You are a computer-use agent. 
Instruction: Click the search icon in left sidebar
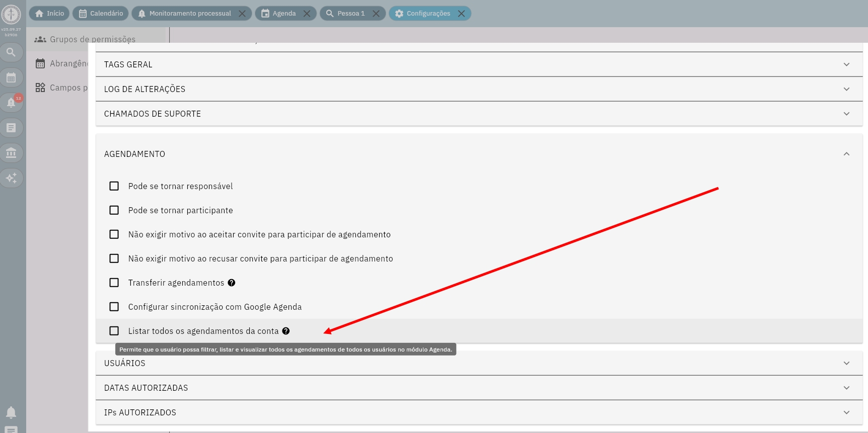click(11, 52)
